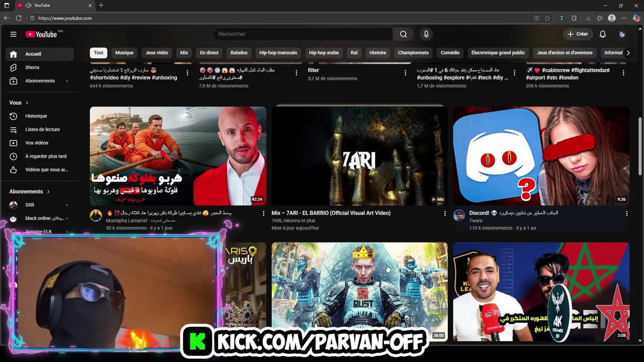Expand the Abonnements section heading
The width and height of the screenshot is (644, 362).
tap(29, 192)
